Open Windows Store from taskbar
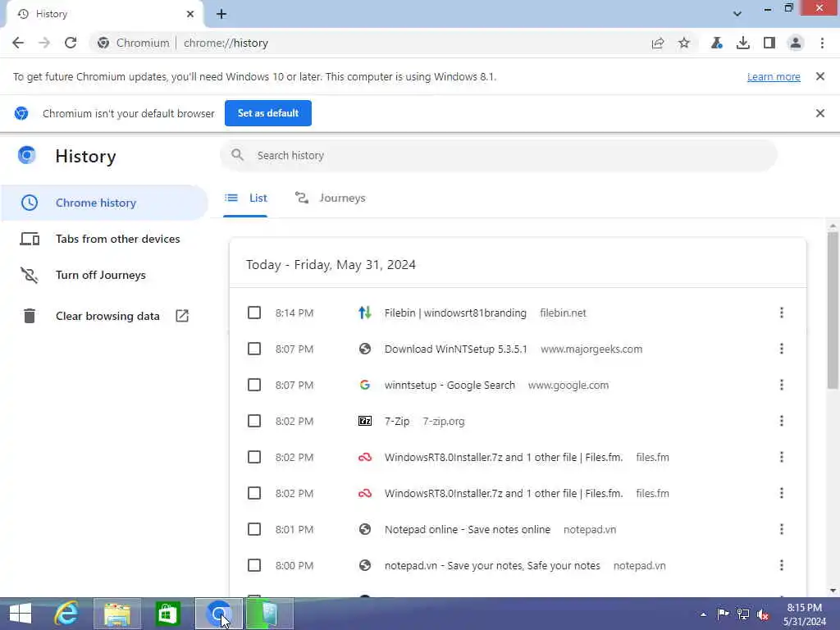The image size is (840, 630). click(x=167, y=614)
